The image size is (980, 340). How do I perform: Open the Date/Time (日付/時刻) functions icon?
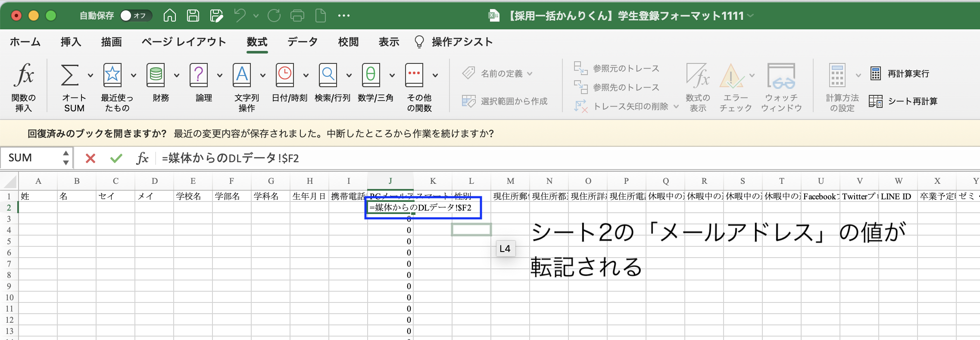285,76
